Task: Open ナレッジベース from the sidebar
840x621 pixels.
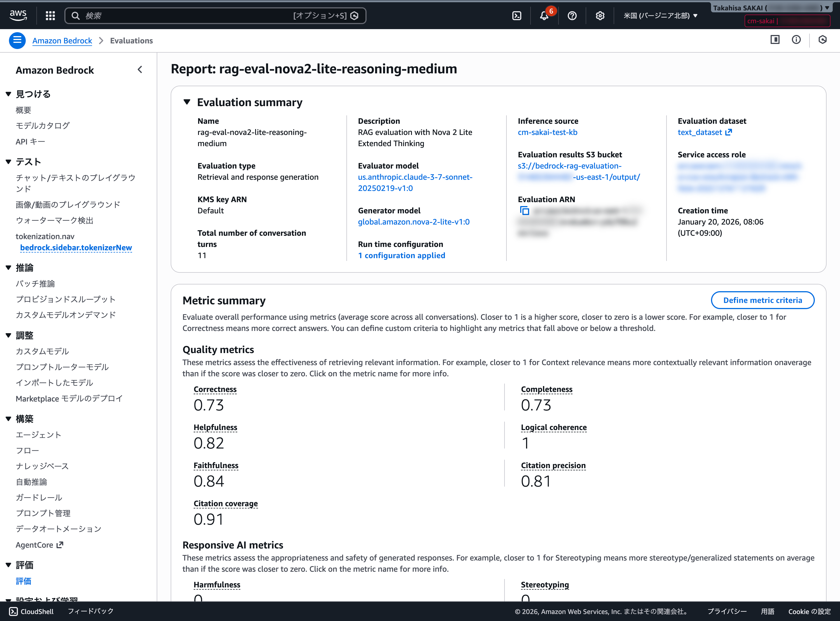Action: tap(42, 466)
